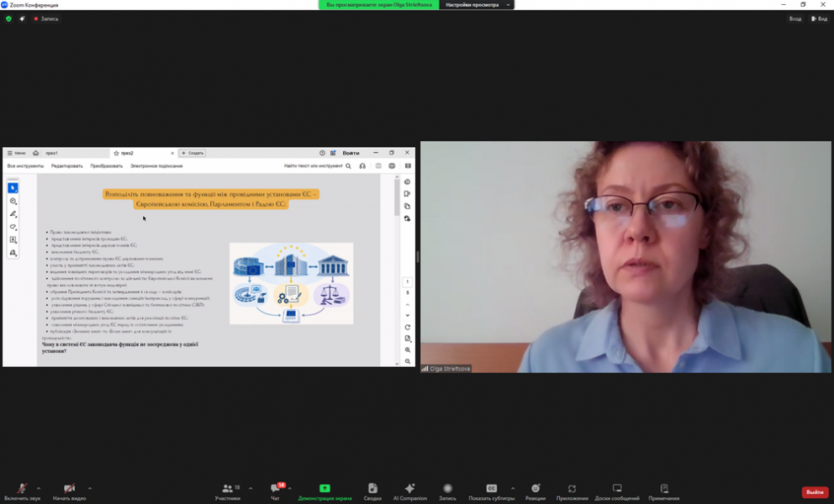Launch the AI Companion icon
Screen dimensions: 834x504
point(409,488)
